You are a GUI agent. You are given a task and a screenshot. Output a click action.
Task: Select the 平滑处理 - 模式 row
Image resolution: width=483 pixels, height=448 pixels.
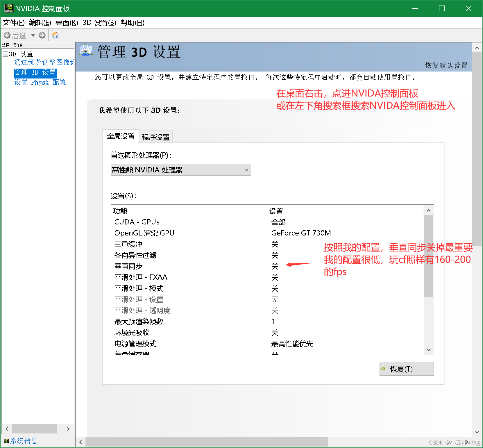pyautogui.click(x=267, y=288)
